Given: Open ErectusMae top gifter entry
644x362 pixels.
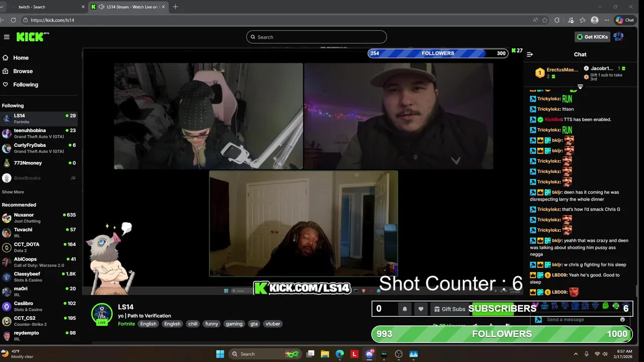Looking at the screenshot, I should click(x=556, y=73).
